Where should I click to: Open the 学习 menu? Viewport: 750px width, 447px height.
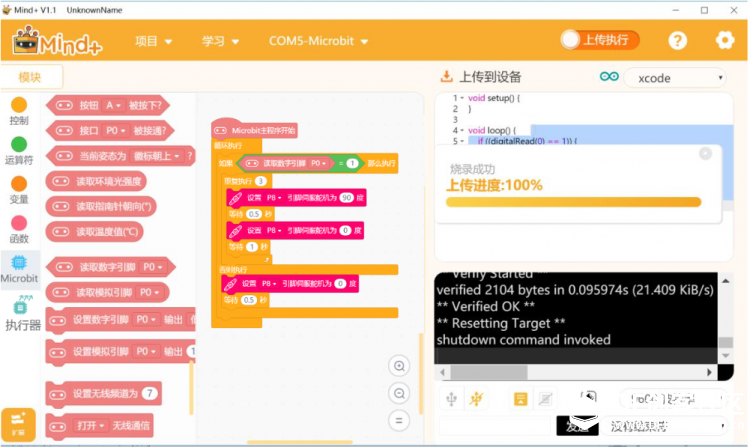(220, 41)
